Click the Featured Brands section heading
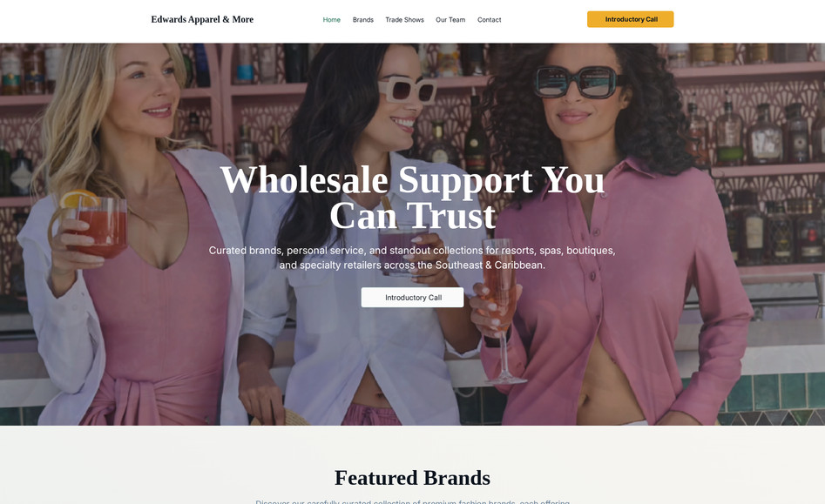 tap(413, 478)
